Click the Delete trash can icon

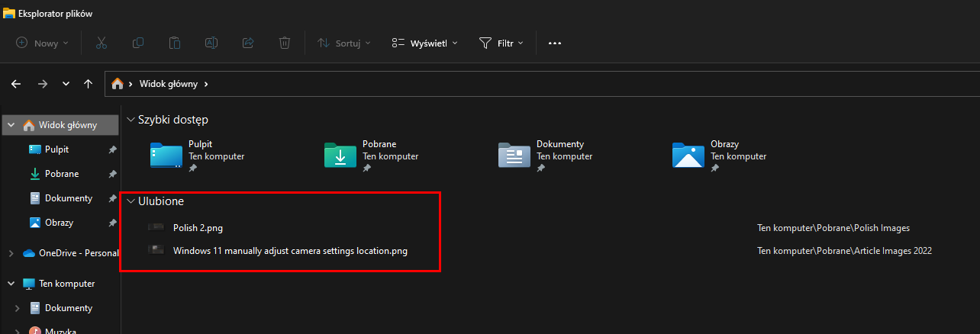(x=285, y=43)
